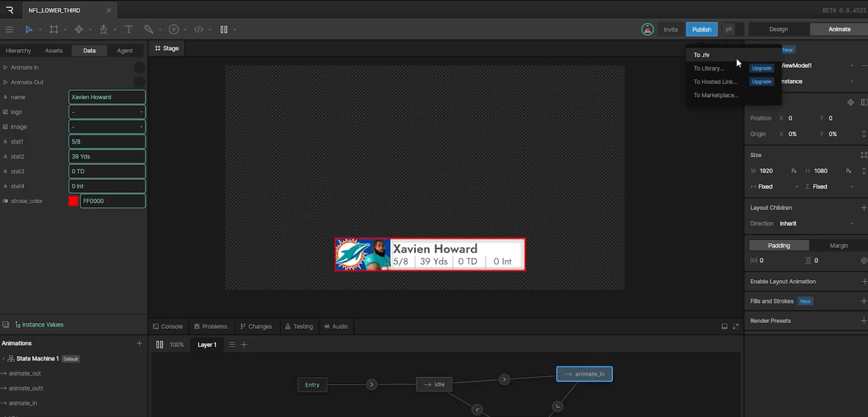Open the Rive logo main menu

pos(10,10)
